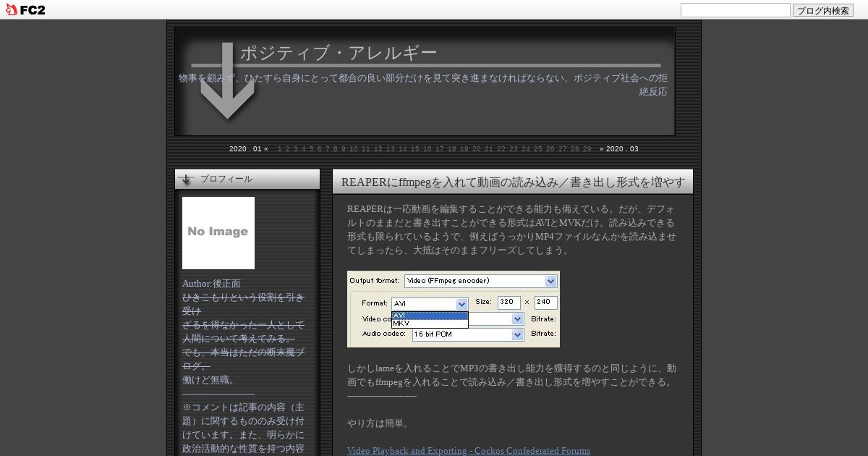Click the ブログ内検索 search button

[x=823, y=10]
